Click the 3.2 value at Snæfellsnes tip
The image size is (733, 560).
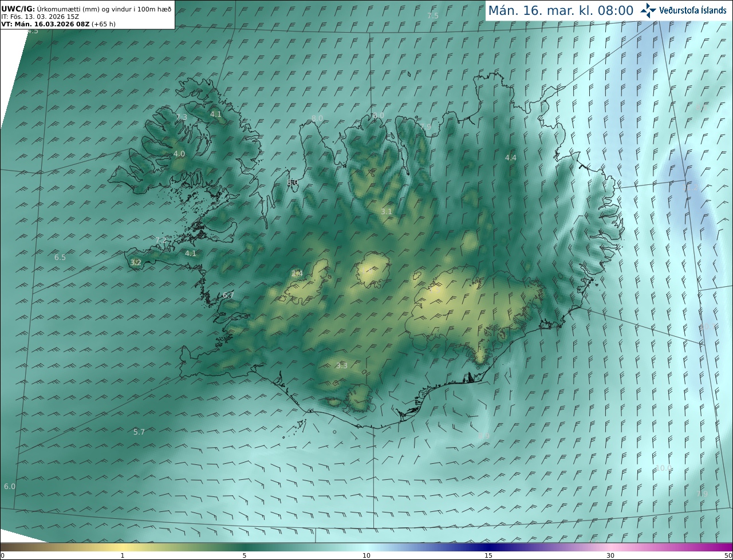tap(136, 262)
